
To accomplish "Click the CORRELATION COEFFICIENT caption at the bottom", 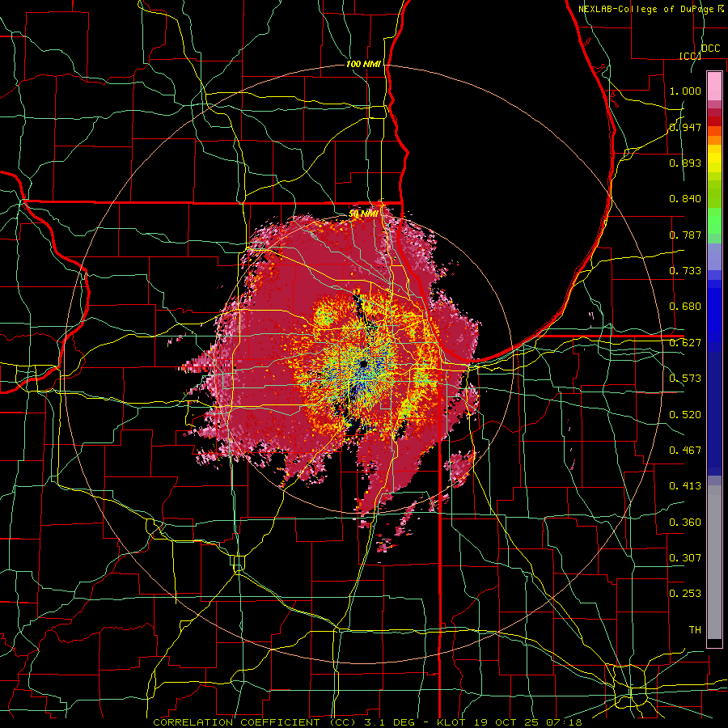I will click(x=367, y=722).
